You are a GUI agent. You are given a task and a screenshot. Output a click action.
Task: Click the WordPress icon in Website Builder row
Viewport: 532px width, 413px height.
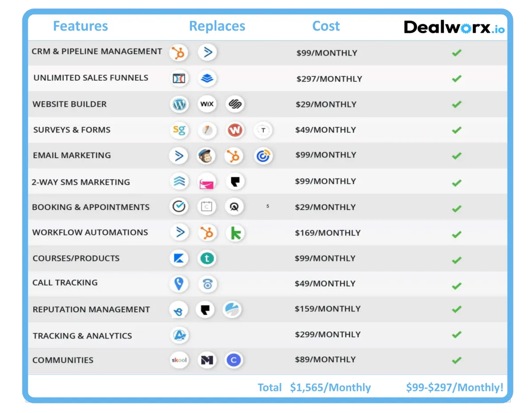[179, 105]
